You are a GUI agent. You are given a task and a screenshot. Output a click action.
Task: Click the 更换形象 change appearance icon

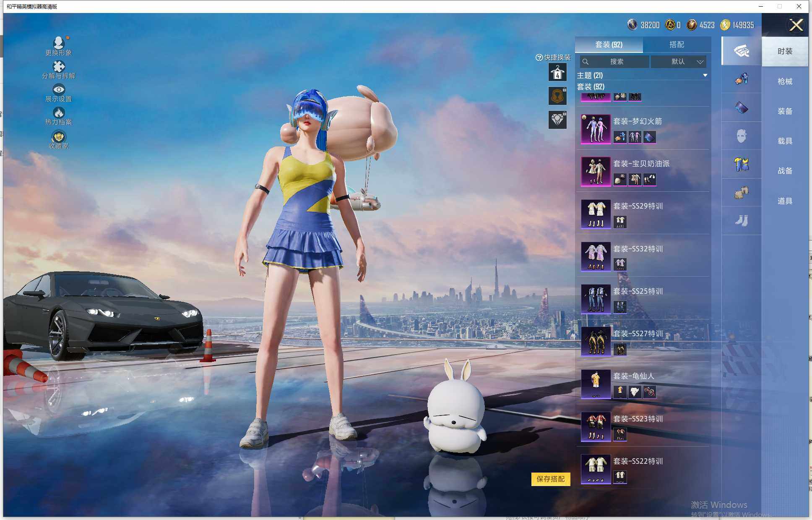58,43
